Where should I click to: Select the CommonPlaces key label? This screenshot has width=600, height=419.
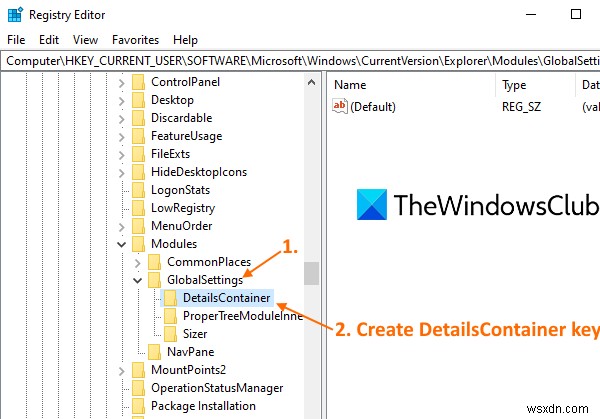pos(209,262)
